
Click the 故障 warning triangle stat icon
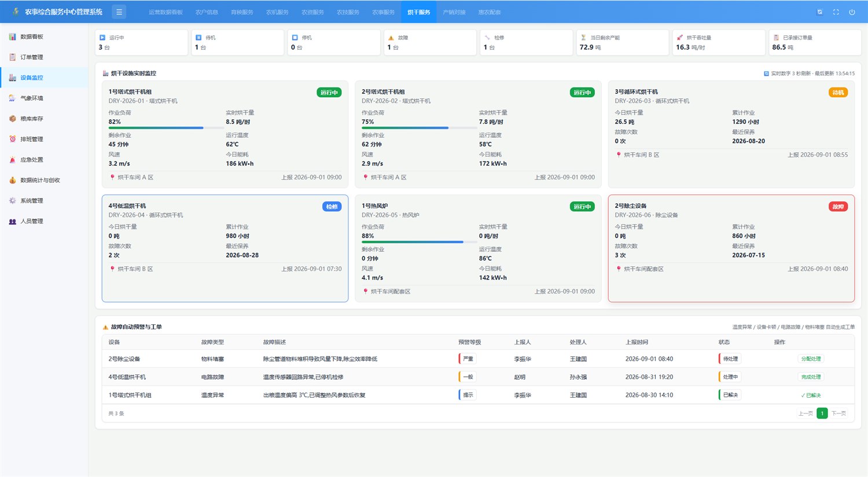pyautogui.click(x=391, y=38)
